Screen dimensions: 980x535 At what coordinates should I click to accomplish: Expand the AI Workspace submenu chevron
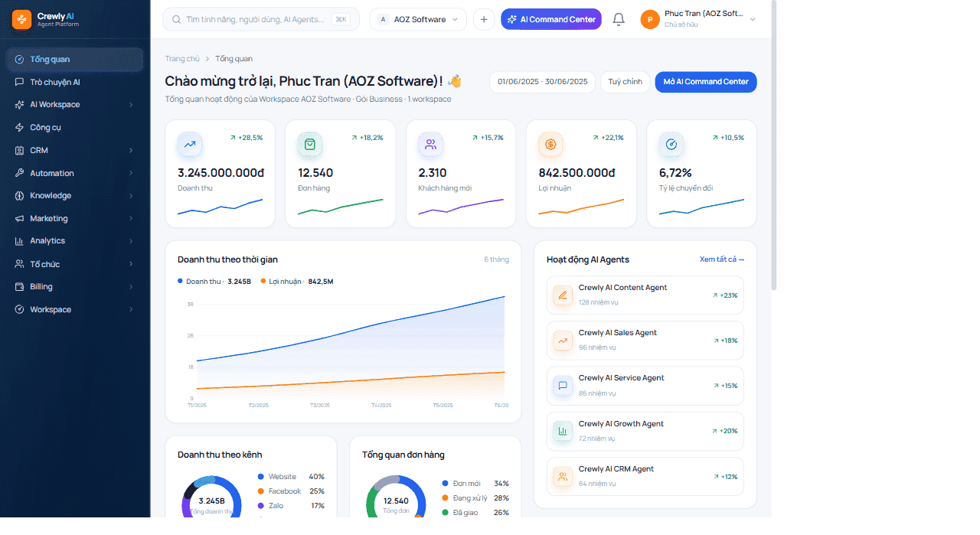131,105
